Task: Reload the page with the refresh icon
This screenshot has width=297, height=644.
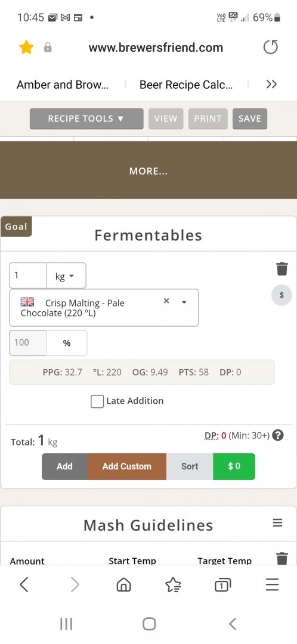Action: click(271, 47)
